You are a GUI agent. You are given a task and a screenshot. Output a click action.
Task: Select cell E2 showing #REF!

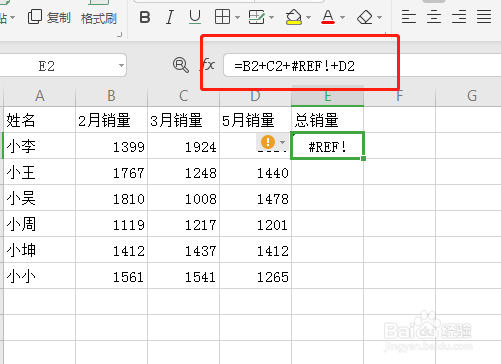coord(328,146)
